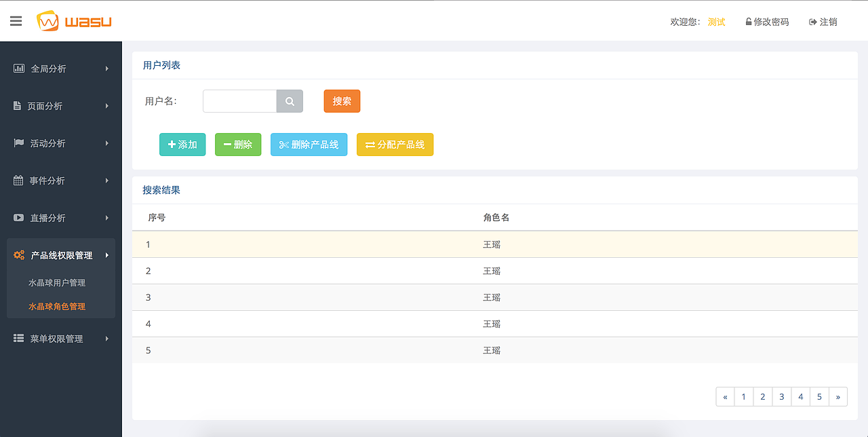The image size is (868, 437).
Task: Open the 测试 username link at top right
Action: [x=716, y=21]
